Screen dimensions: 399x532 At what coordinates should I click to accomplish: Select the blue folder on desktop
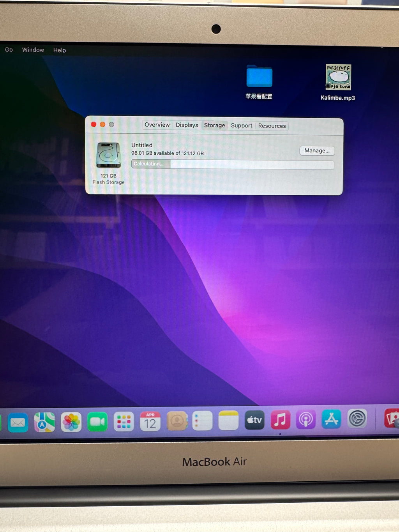pyautogui.click(x=259, y=76)
